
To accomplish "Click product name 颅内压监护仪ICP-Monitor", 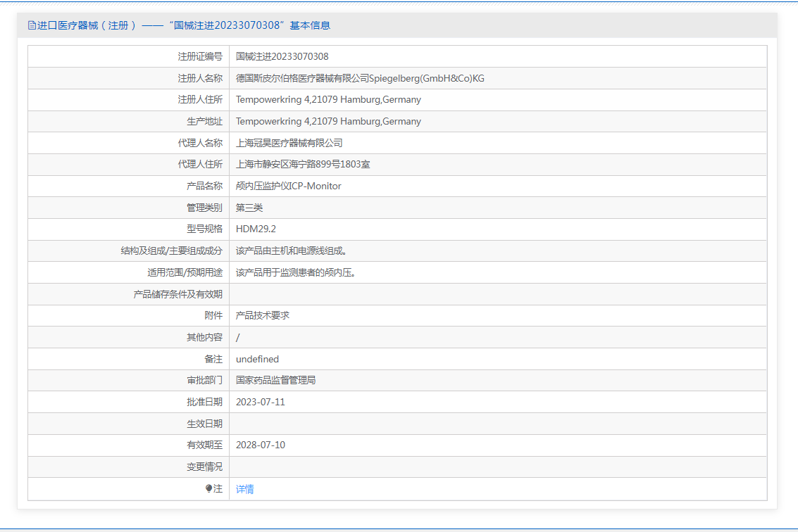I will pyautogui.click(x=288, y=186).
